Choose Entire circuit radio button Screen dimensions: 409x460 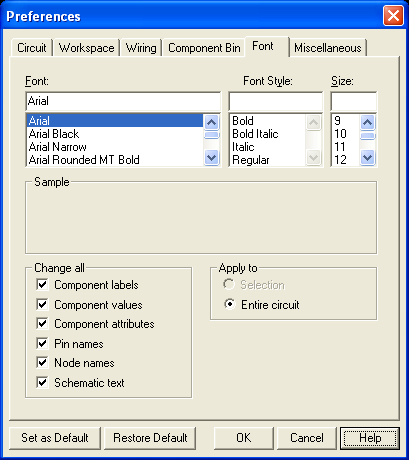point(230,304)
